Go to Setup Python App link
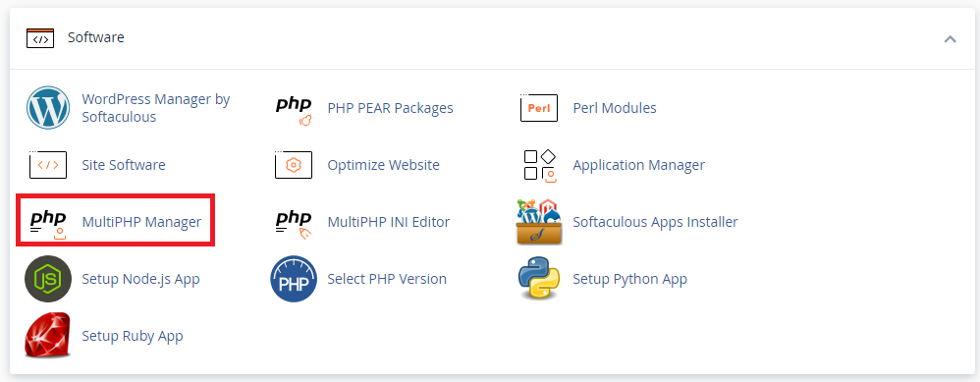The height and width of the screenshot is (382, 980). pyautogui.click(x=630, y=279)
